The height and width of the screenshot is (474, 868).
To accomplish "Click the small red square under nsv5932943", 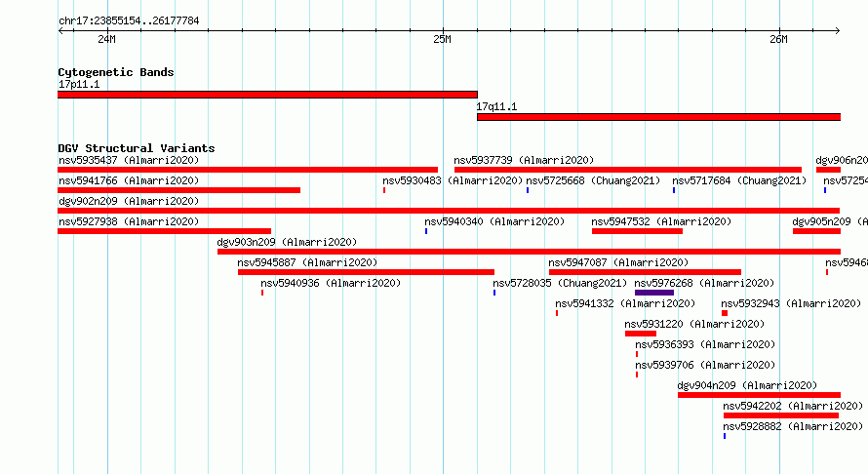I will [x=725, y=313].
